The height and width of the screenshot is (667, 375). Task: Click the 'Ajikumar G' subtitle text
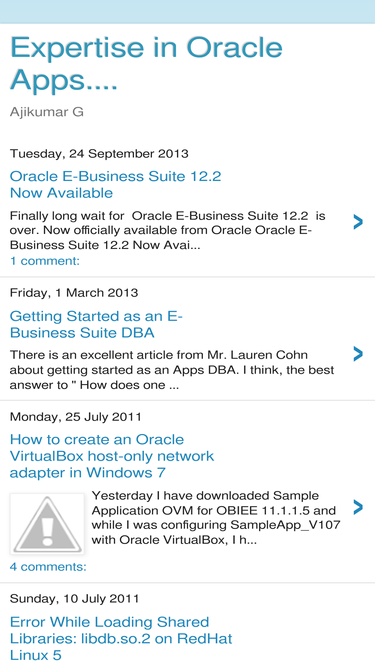[47, 112]
